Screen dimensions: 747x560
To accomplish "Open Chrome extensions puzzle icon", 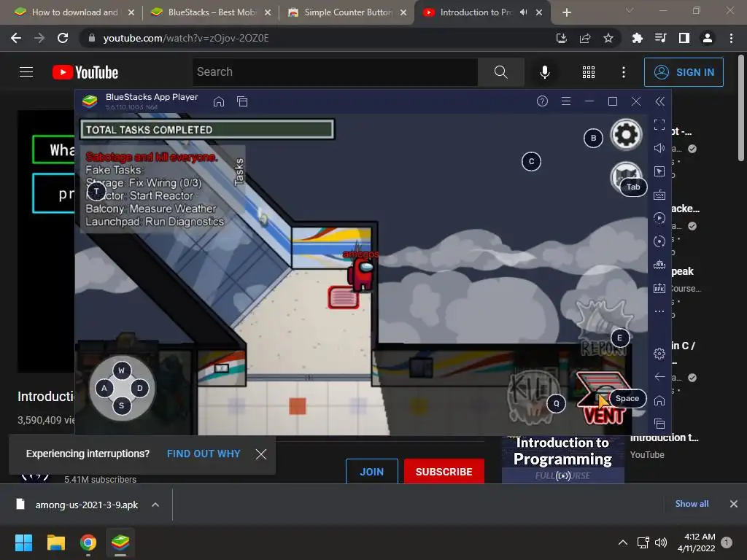I will click(x=637, y=38).
